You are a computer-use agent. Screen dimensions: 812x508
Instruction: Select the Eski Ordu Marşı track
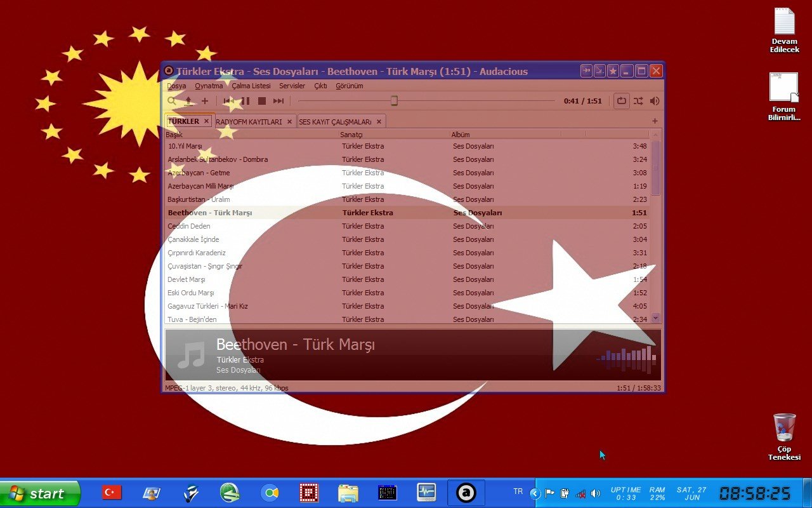pos(407,293)
